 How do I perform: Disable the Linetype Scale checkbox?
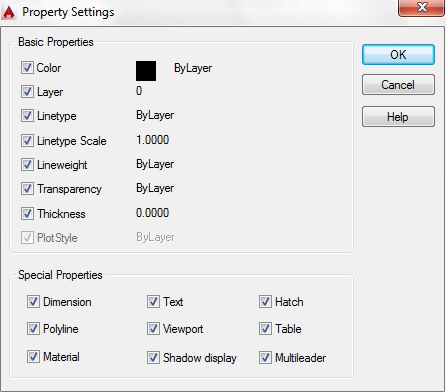[27, 140]
